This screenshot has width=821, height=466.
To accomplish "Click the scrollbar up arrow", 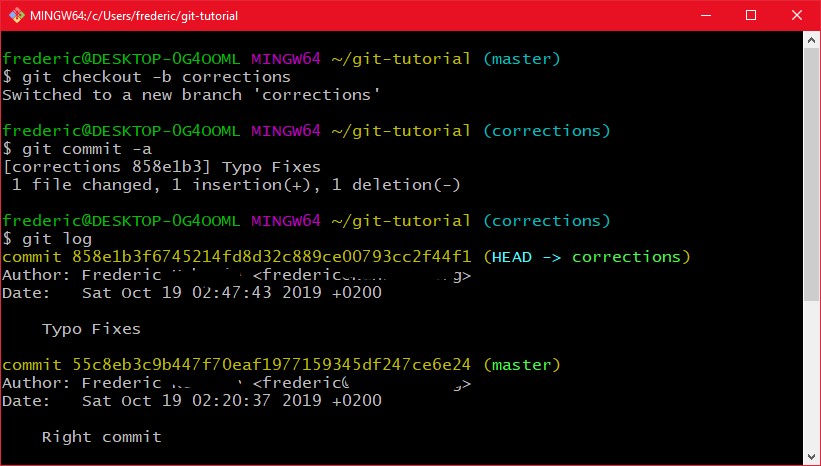I will (x=812, y=40).
